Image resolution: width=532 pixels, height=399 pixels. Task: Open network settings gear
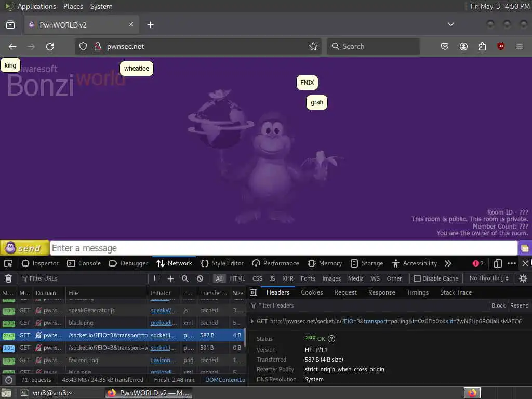523,278
